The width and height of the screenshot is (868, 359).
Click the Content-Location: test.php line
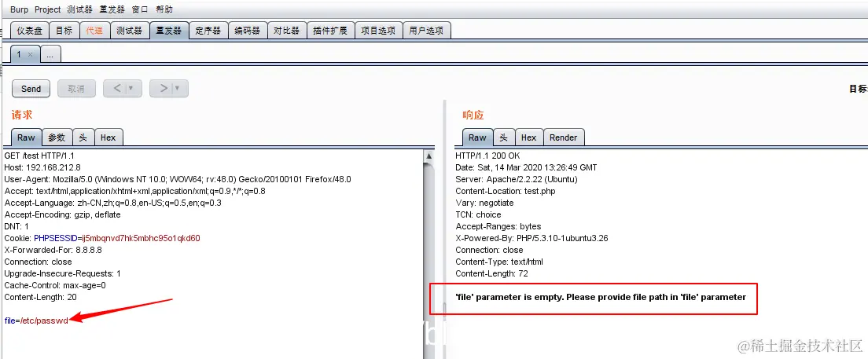506,191
